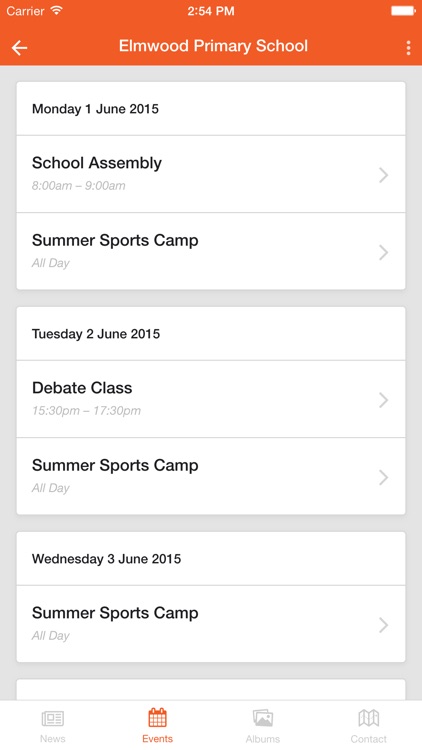The width and height of the screenshot is (422, 750).
Task: Select the Wednesday 3 June 2015 header
Action: 211,559
